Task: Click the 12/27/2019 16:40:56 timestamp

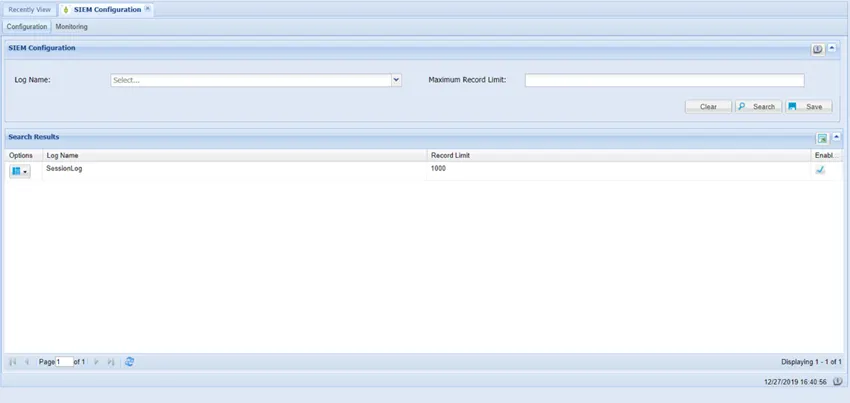Action: coord(795,382)
